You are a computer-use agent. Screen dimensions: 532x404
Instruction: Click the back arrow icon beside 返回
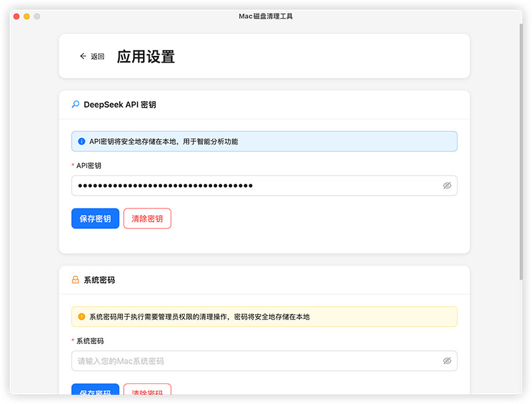point(83,56)
